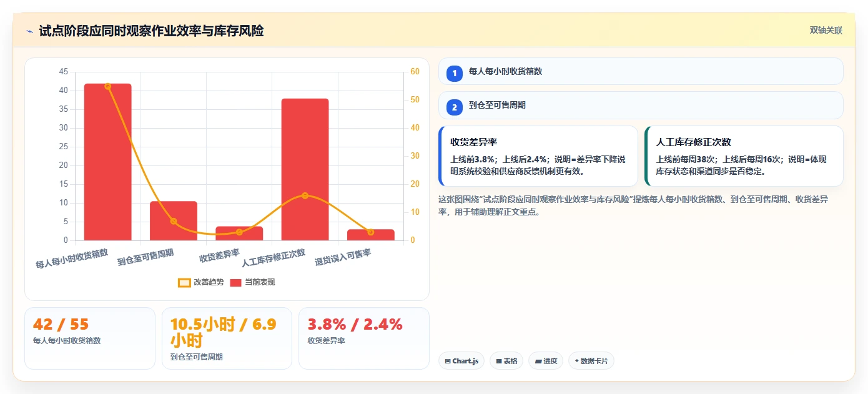Click the summary paragraph starting 这张图围绕
The height and width of the screenshot is (394, 868).
point(633,205)
